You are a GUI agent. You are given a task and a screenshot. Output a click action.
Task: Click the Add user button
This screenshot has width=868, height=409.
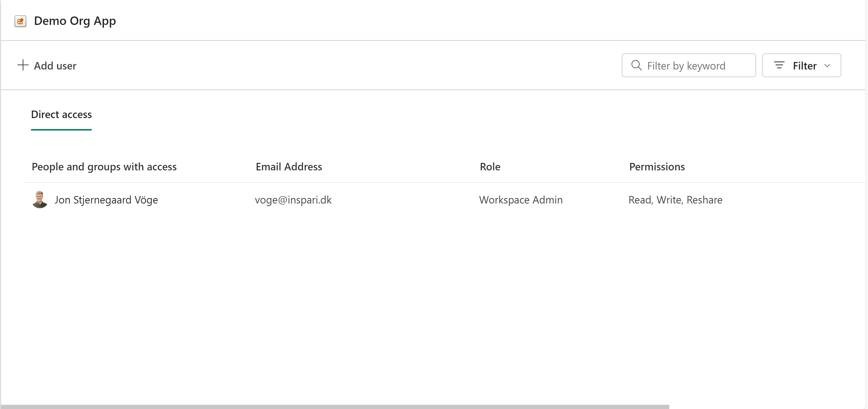click(55, 66)
